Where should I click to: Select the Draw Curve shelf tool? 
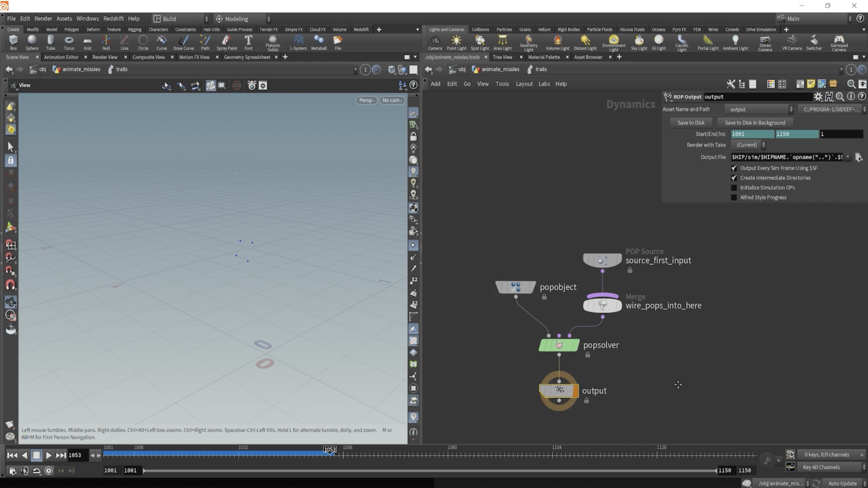click(183, 42)
